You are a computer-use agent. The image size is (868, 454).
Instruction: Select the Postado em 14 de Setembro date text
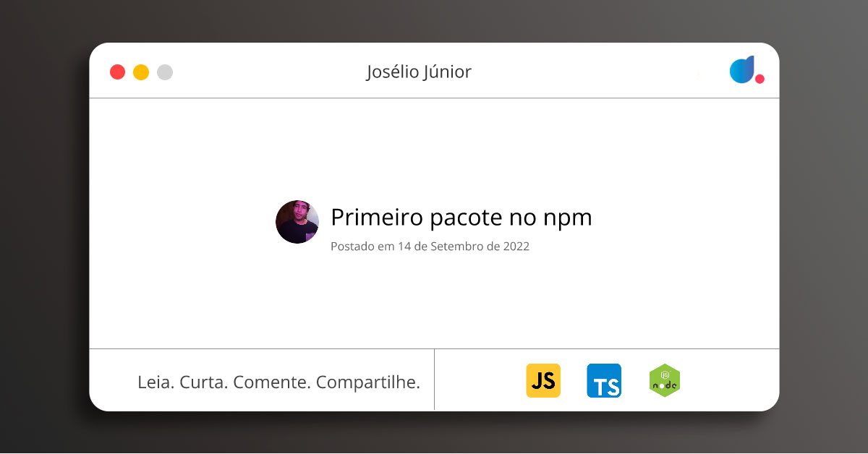[x=430, y=246]
